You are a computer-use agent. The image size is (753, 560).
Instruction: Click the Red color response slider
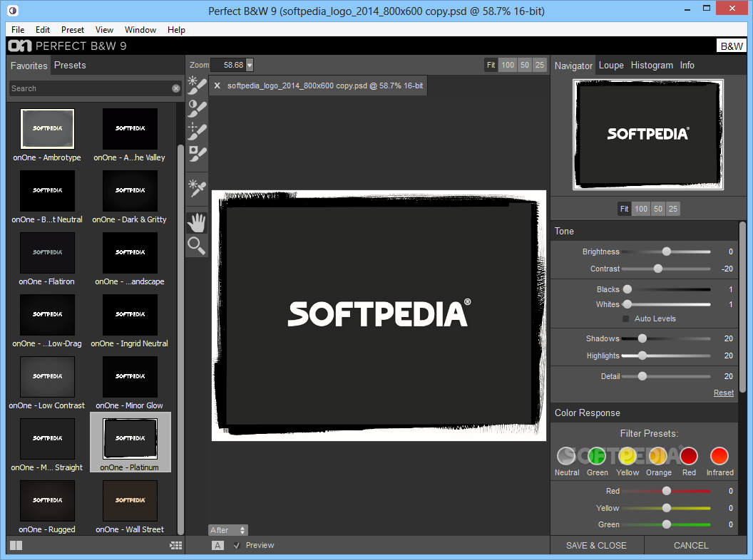click(666, 491)
